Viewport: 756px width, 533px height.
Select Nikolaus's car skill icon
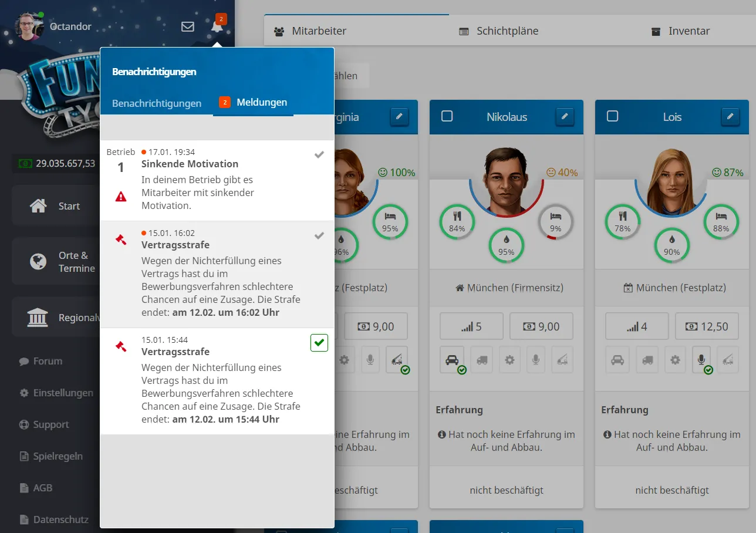(x=452, y=360)
